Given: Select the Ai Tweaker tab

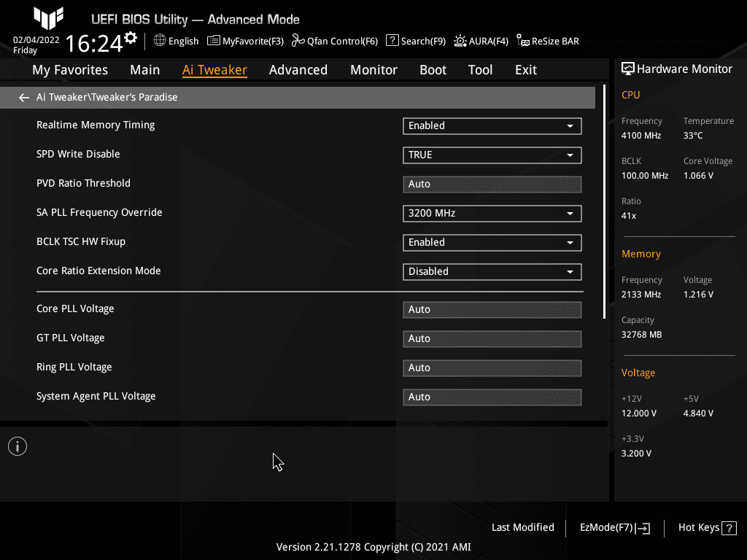Looking at the screenshot, I should (x=214, y=70).
